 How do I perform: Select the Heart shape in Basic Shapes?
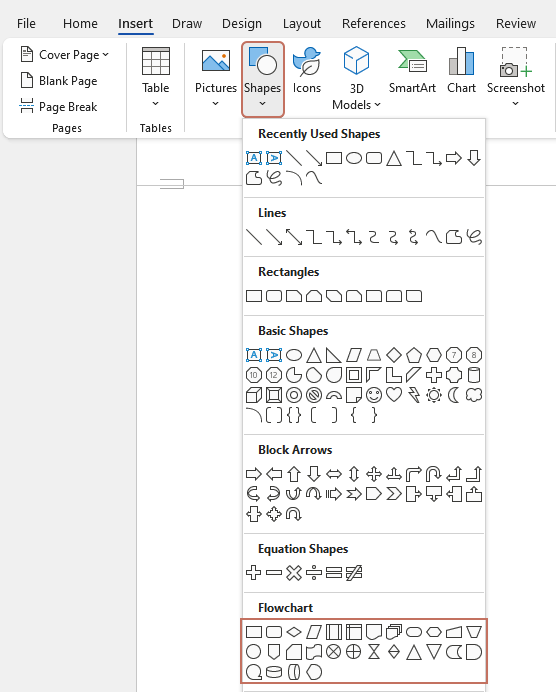click(394, 395)
